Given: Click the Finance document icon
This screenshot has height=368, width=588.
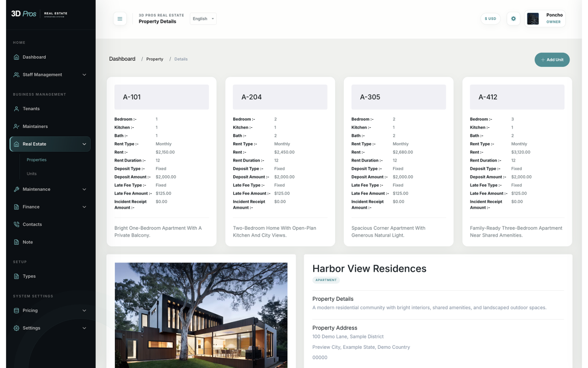Looking at the screenshot, I should click(x=17, y=207).
